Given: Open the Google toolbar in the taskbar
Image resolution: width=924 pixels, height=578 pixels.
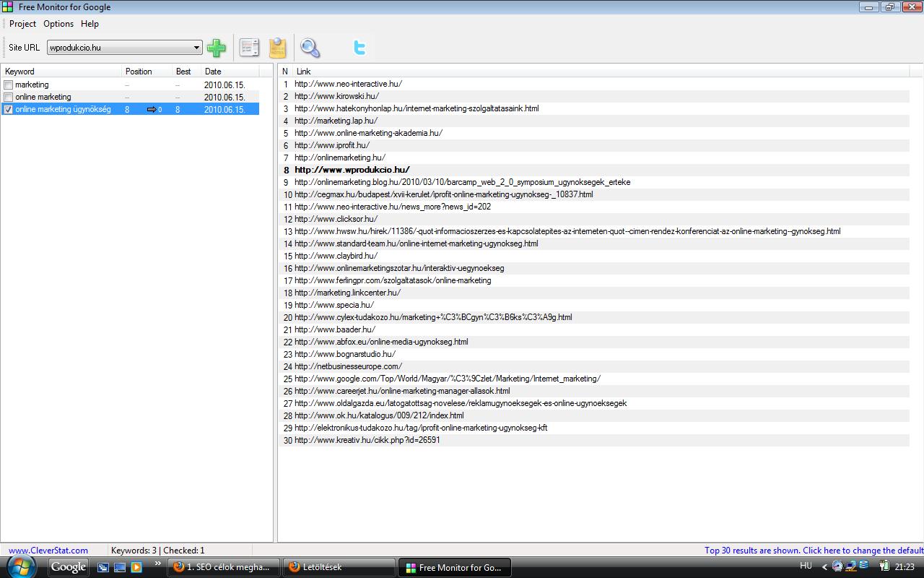Looking at the screenshot, I should click(x=69, y=567).
